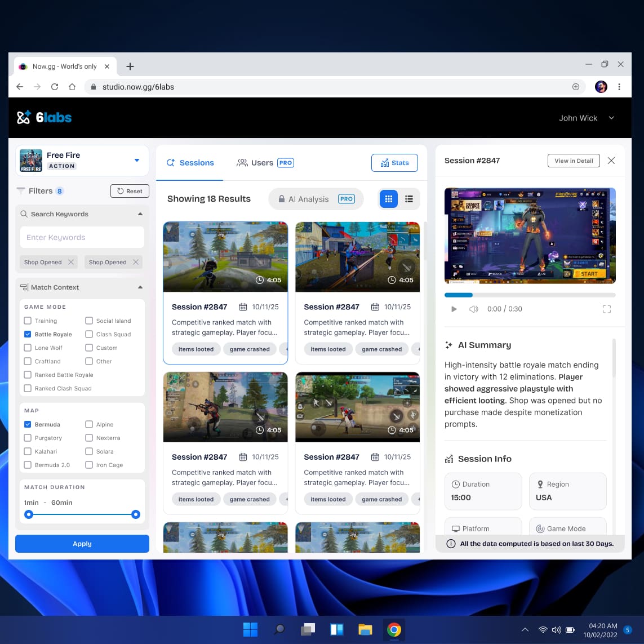The width and height of the screenshot is (644, 644).
Task: Select Ranked Clash Squad mode
Action: pyautogui.click(x=28, y=388)
